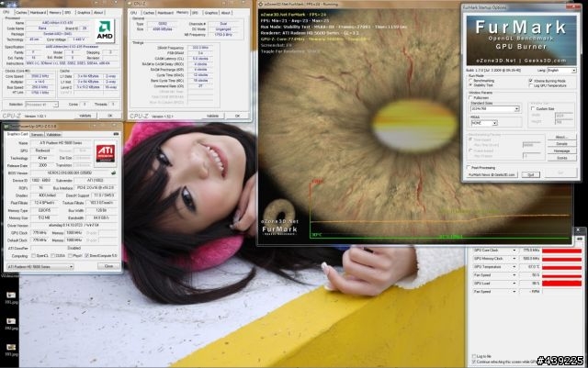Click the FurMark GPU Burner banner image
Viewport: 588px width, 368px height.
coord(521,40)
